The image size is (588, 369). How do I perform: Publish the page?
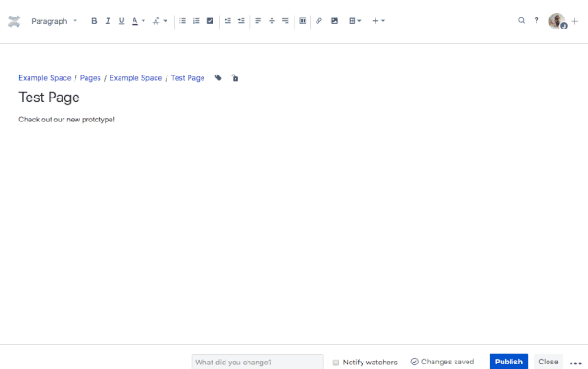coord(509,362)
